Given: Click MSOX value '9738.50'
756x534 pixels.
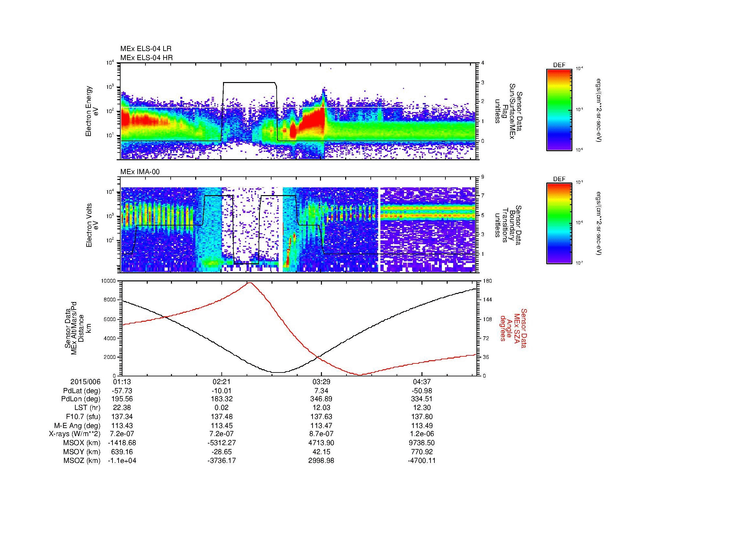Looking at the screenshot, I should (x=422, y=443).
